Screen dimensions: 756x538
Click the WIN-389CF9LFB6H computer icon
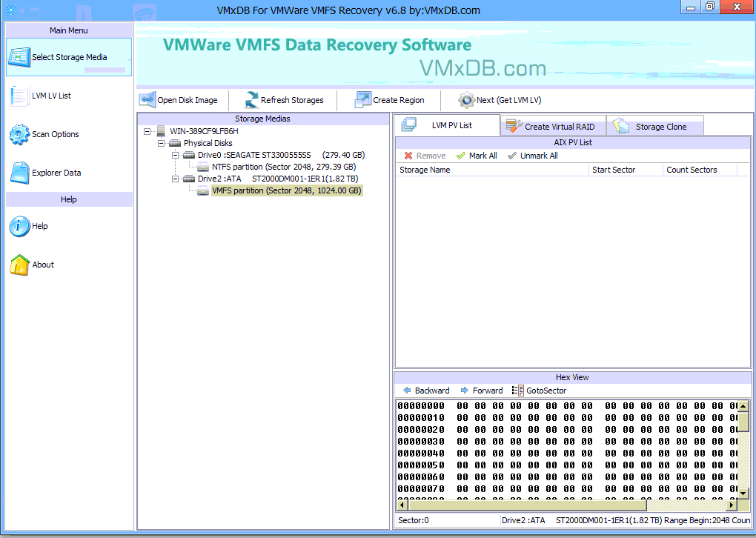(161, 131)
